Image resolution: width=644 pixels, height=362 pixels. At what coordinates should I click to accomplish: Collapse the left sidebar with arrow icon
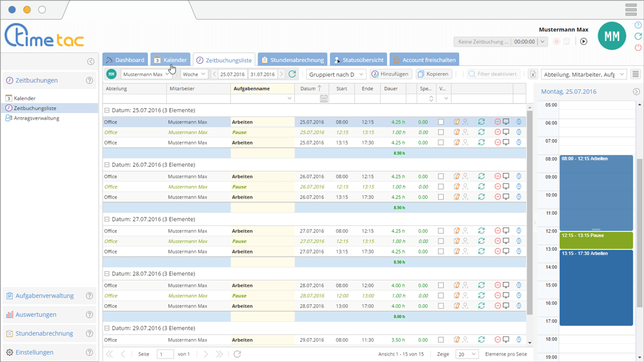pyautogui.click(x=91, y=62)
